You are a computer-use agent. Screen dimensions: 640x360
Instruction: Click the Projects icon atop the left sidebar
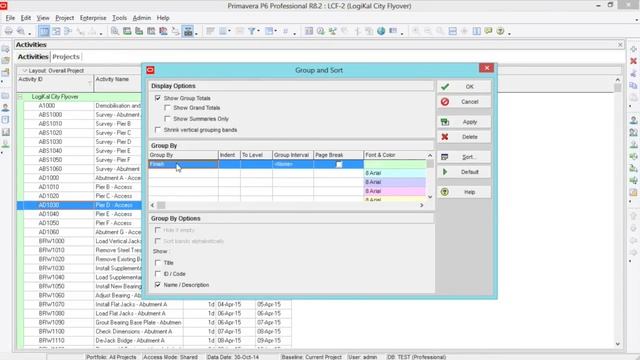tap(5, 49)
